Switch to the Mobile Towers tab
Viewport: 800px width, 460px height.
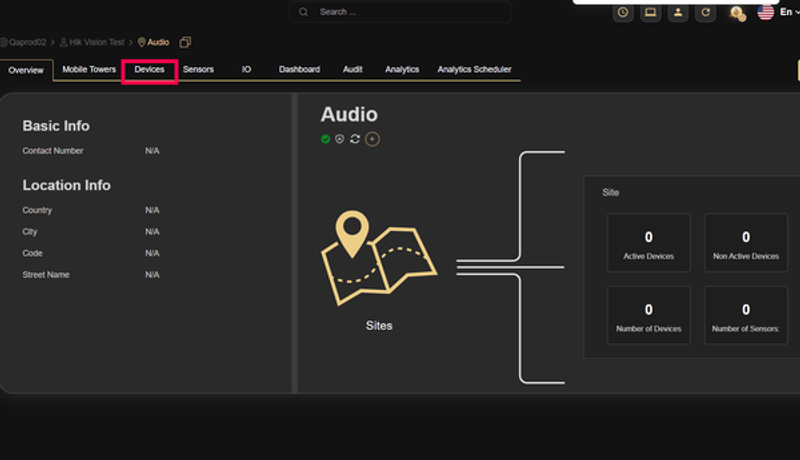click(x=89, y=69)
